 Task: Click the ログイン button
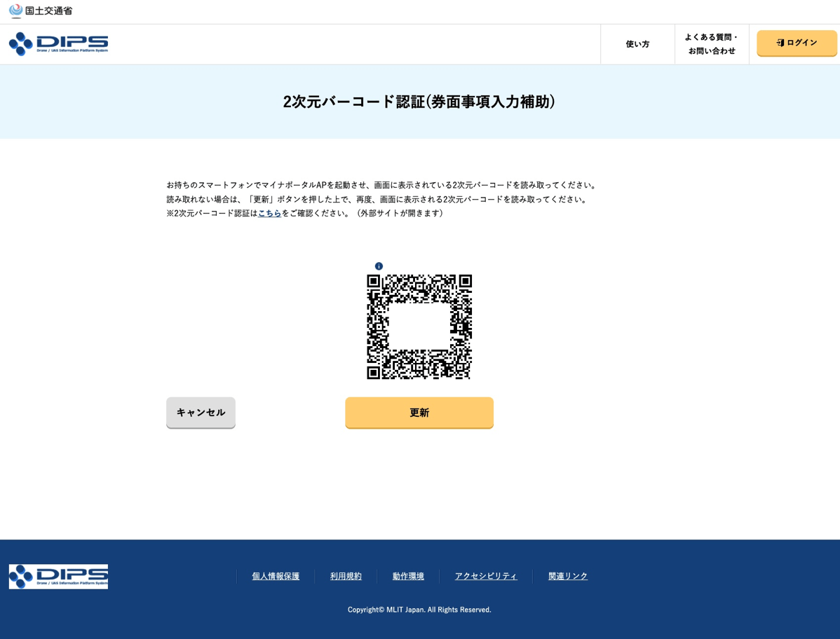797,43
